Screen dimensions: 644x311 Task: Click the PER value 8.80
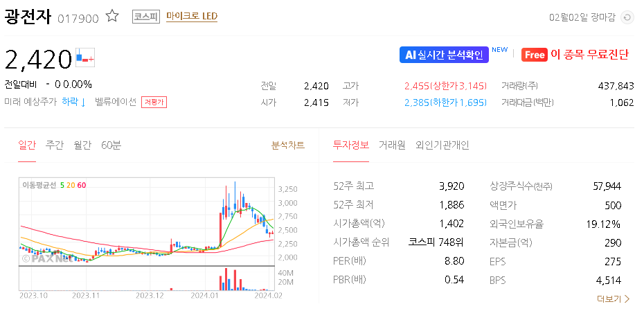tap(454, 261)
